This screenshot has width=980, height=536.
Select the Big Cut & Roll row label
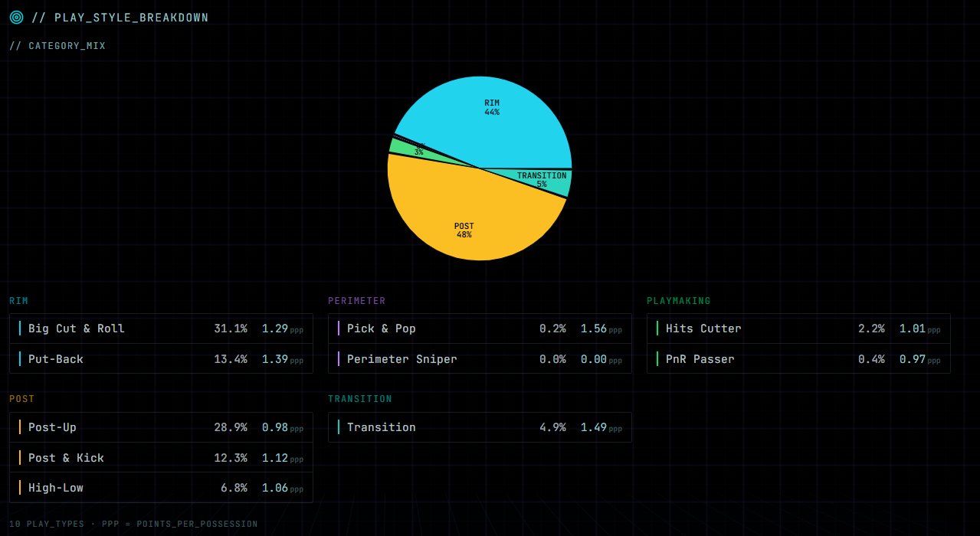click(x=76, y=328)
